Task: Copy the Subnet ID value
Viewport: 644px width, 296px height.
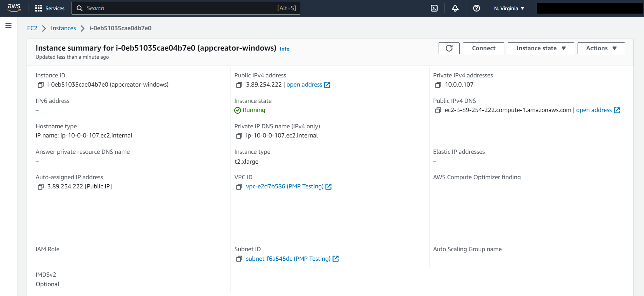Action: click(x=239, y=259)
